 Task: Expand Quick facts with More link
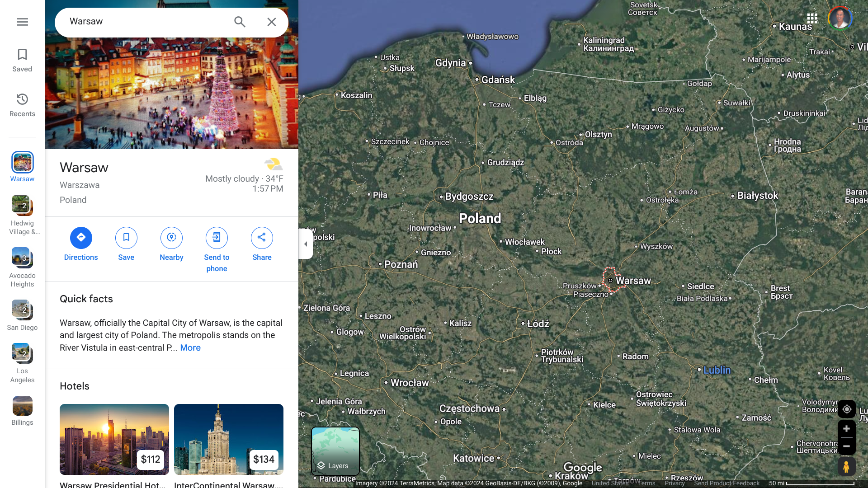[190, 348]
